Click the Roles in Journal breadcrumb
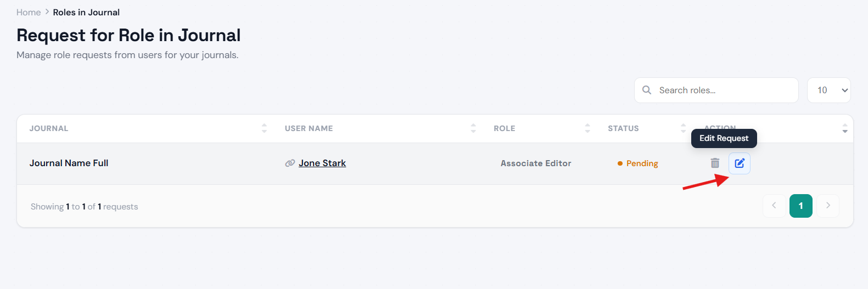The height and width of the screenshot is (289, 868). pos(86,12)
